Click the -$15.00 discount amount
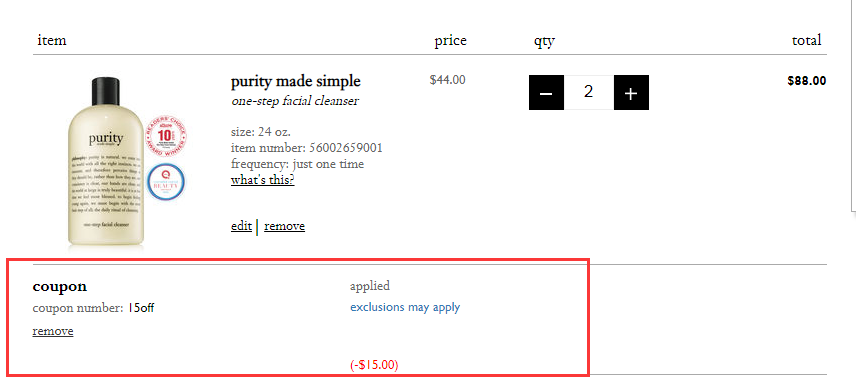 [374, 365]
